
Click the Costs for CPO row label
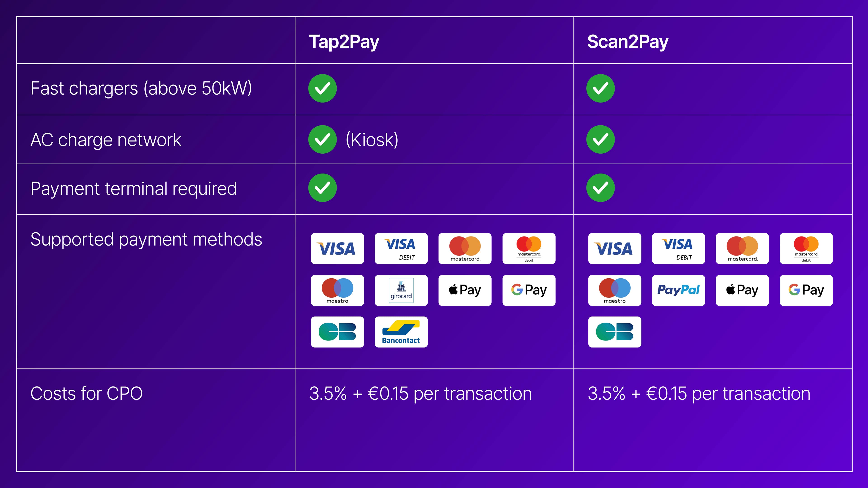click(x=87, y=393)
